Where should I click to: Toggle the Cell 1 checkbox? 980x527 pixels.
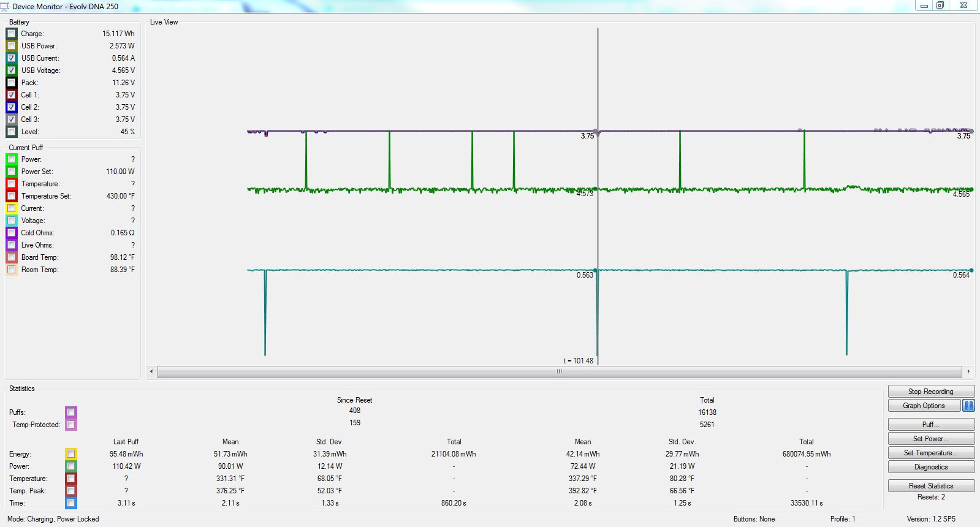(11, 95)
